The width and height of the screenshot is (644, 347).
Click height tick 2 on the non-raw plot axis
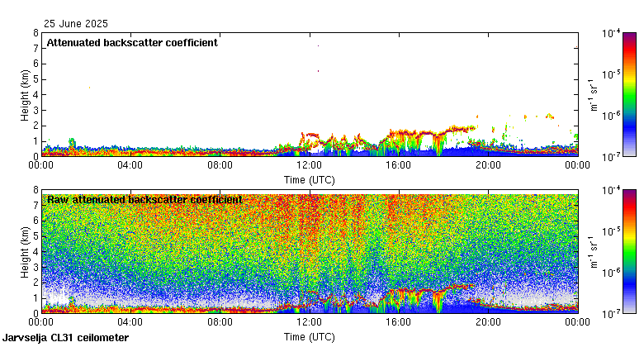click(x=36, y=126)
